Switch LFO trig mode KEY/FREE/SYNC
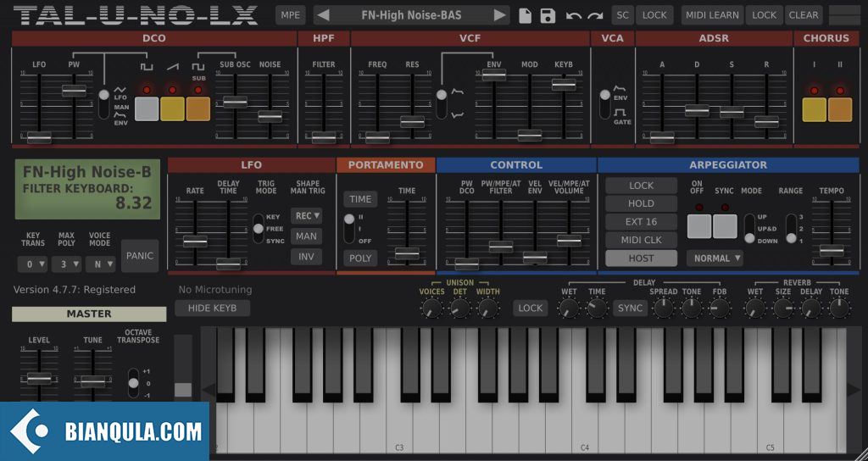This screenshot has width=868, height=461. pos(258,229)
